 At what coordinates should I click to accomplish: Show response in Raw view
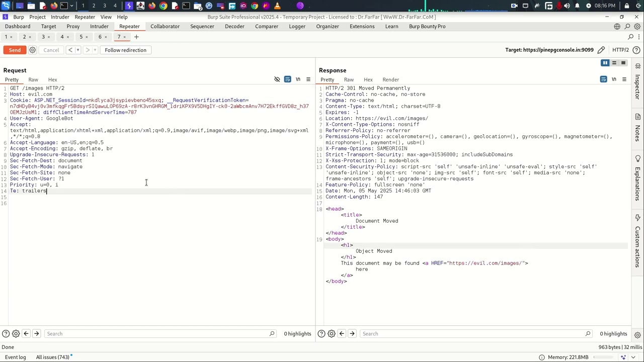pyautogui.click(x=349, y=80)
